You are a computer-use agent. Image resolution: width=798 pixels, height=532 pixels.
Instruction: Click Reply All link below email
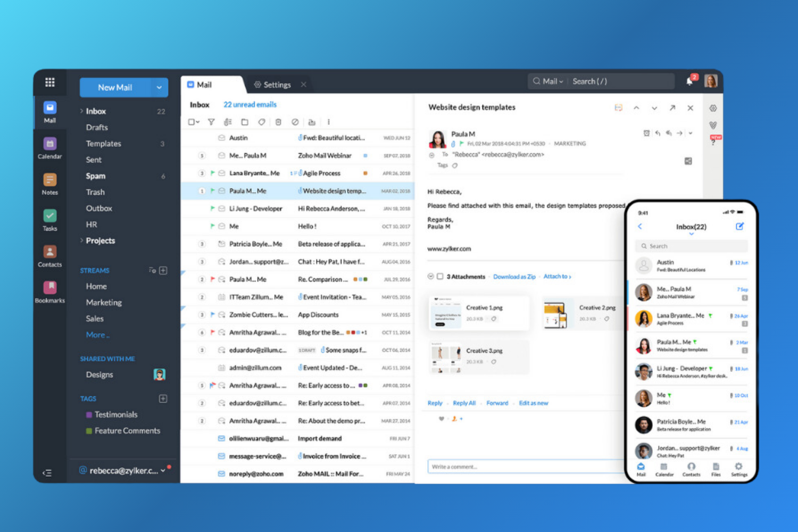(464, 403)
